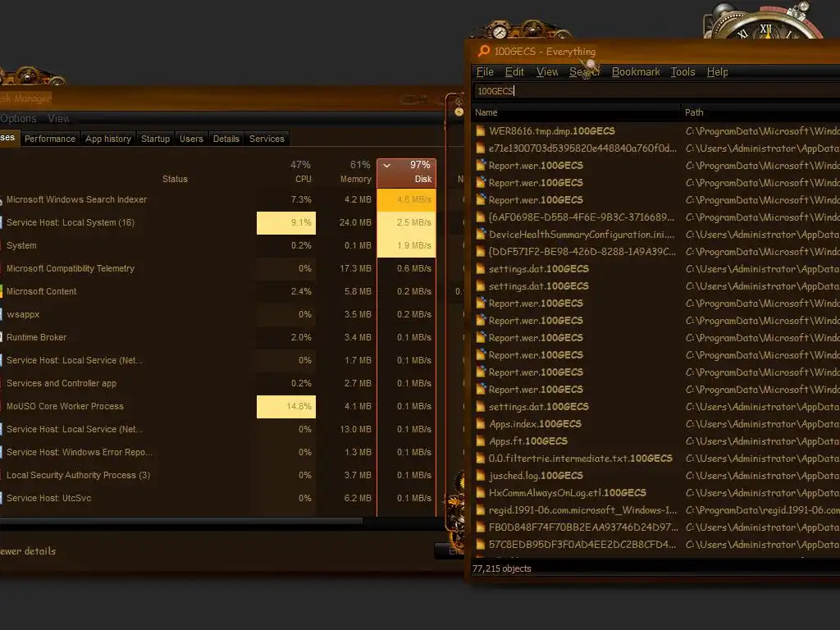Click the HxCommAlwaysOnLog.etl.100GECS file name
The height and width of the screenshot is (630, 840).
(x=568, y=493)
